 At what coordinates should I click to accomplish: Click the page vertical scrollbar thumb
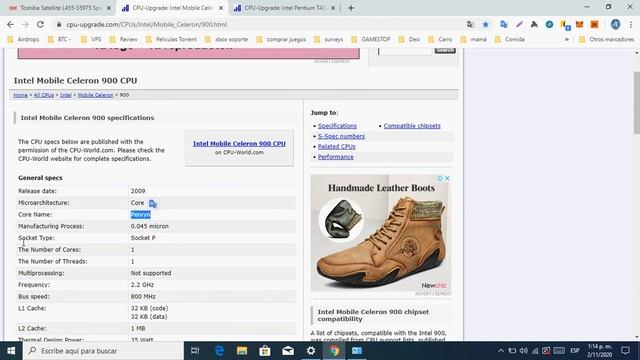click(x=636, y=103)
